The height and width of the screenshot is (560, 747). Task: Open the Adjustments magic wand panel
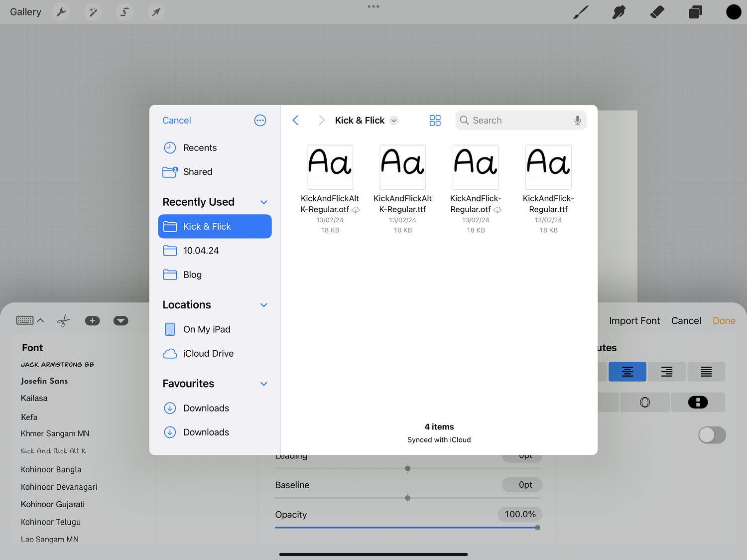pyautogui.click(x=93, y=11)
